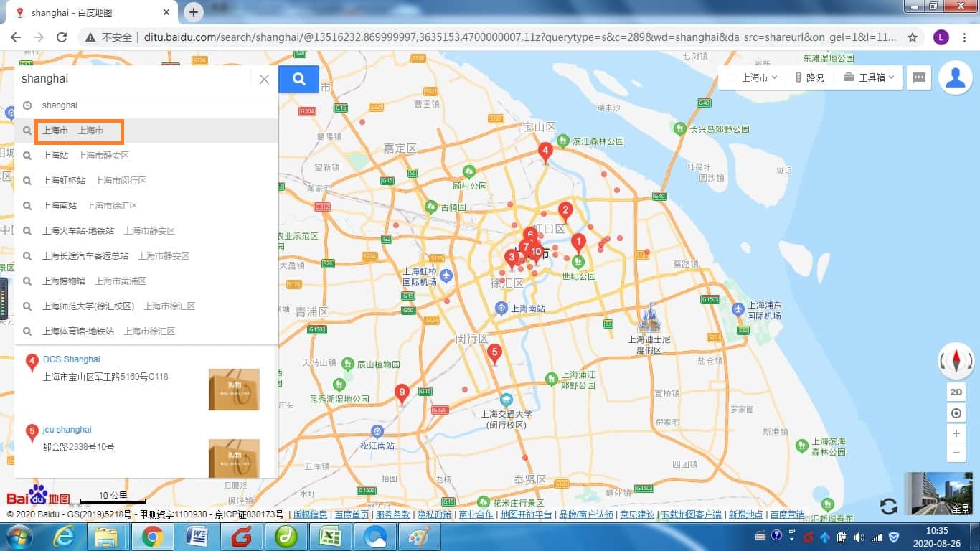Open the 隐私政策 footer link
The width and height of the screenshot is (980, 551).
pyautogui.click(x=434, y=514)
